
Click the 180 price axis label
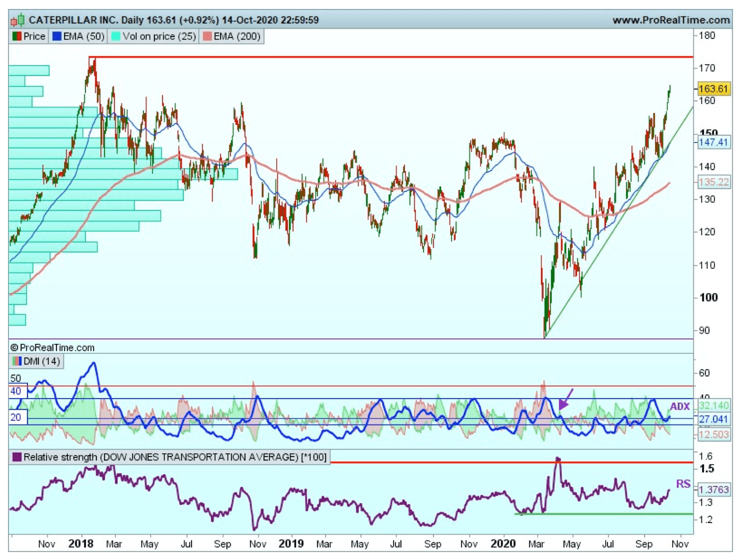(707, 35)
